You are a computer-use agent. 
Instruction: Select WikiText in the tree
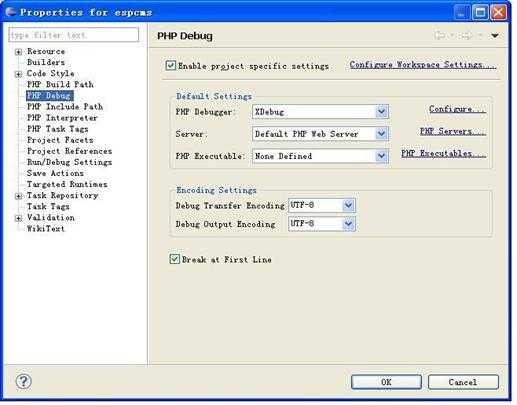[46, 229]
